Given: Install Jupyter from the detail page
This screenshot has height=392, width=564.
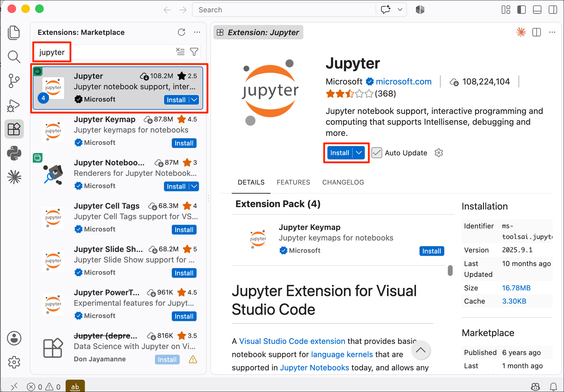Looking at the screenshot, I should [x=340, y=153].
